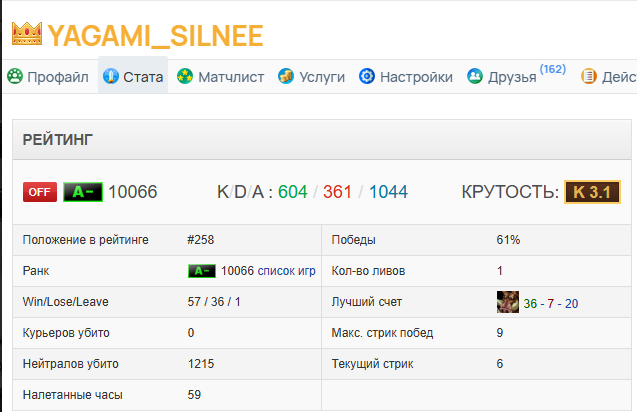The width and height of the screenshot is (637, 412).
Task: Click the crown icon beside YAGAMI_SILNEE
Action: point(27,33)
